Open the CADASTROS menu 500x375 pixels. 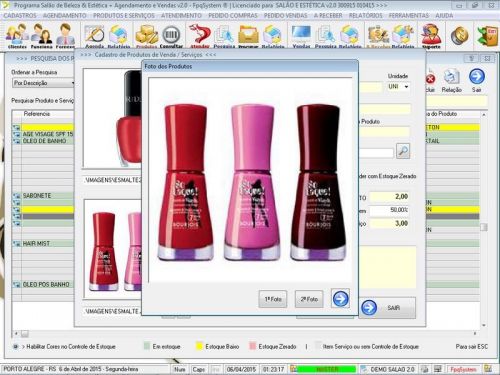(x=20, y=15)
